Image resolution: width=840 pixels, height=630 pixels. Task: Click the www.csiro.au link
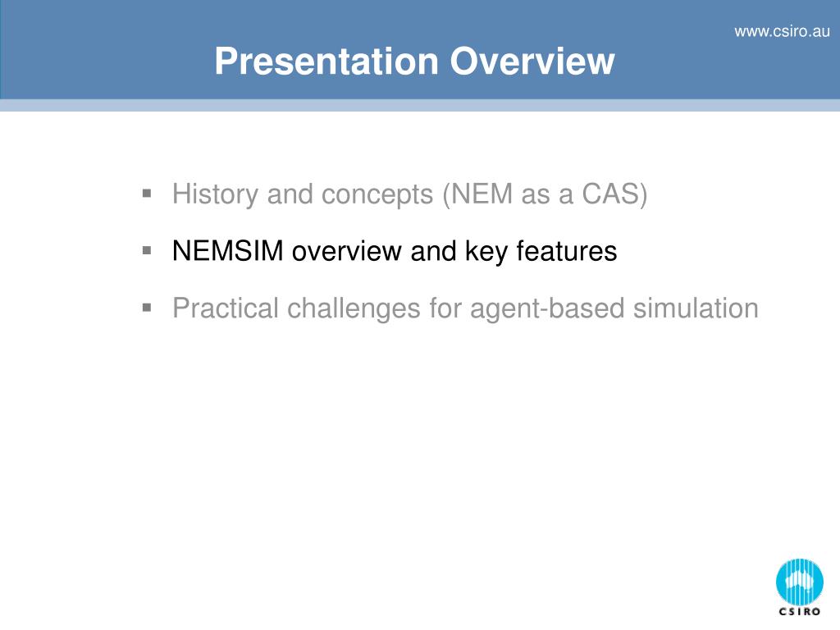click(782, 32)
